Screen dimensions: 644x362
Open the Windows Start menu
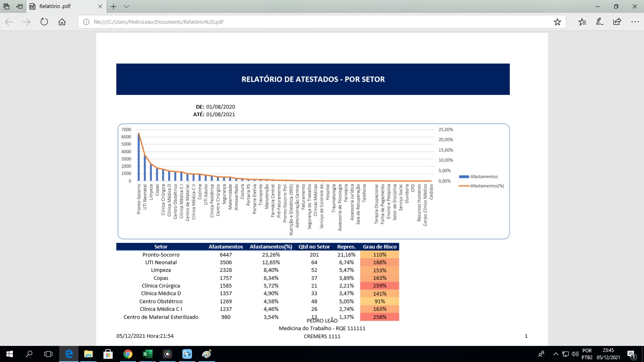coord(10,354)
